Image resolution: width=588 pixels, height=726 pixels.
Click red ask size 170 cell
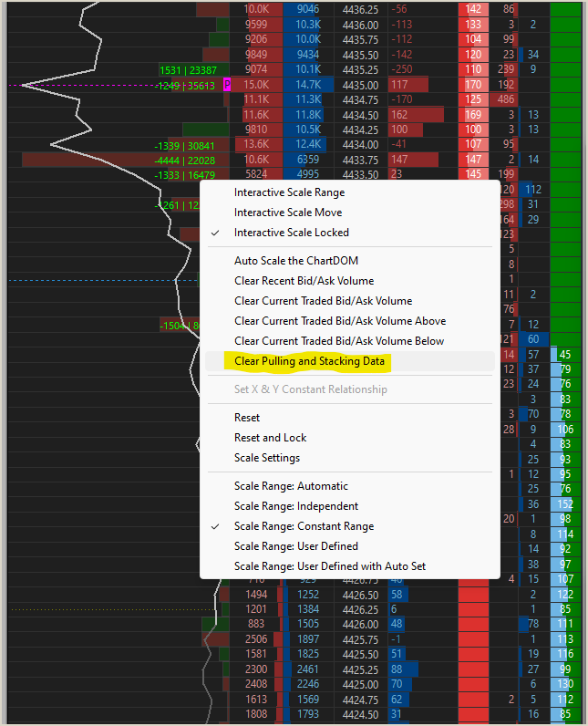pos(473,85)
